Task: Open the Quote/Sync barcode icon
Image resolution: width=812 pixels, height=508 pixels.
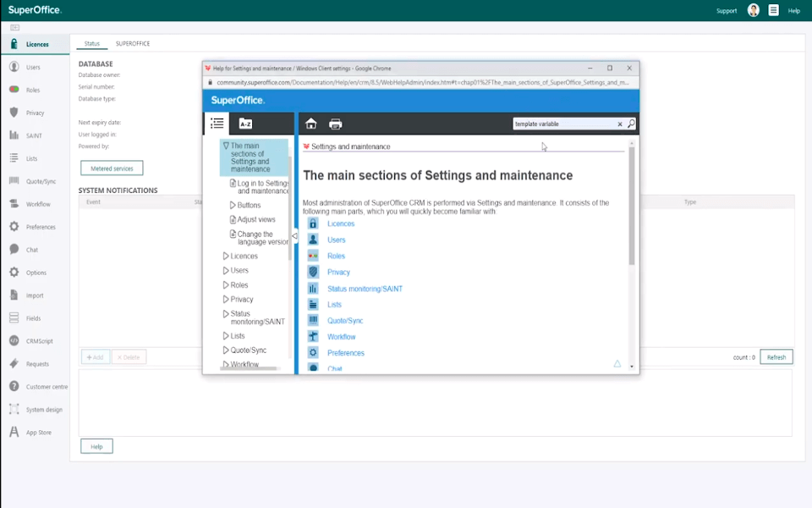Action: [x=14, y=181]
